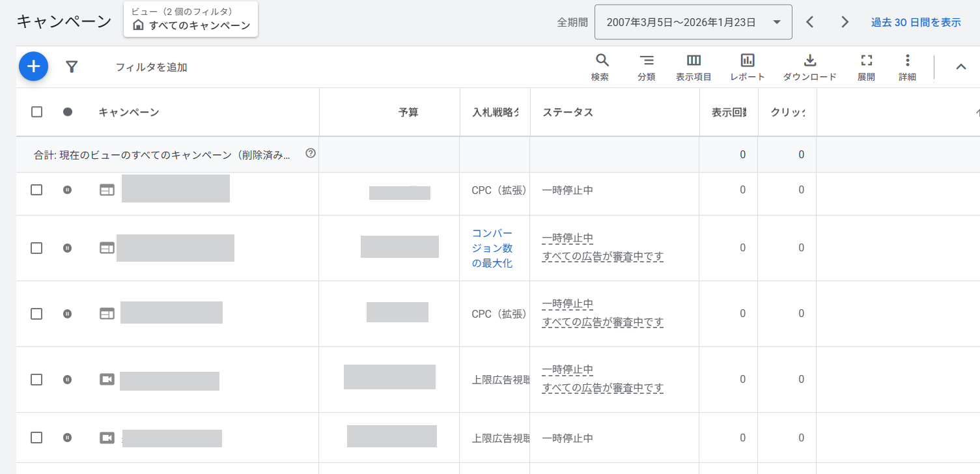The image size is (980, 474).
Task: Click the ダウンロード download icon
Action: [x=809, y=67]
